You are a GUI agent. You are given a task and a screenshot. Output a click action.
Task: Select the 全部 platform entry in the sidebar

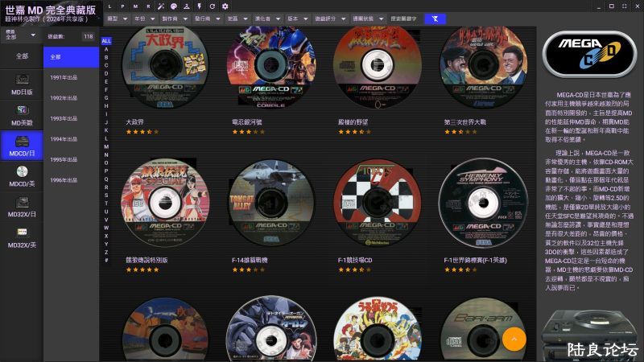(x=22, y=56)
